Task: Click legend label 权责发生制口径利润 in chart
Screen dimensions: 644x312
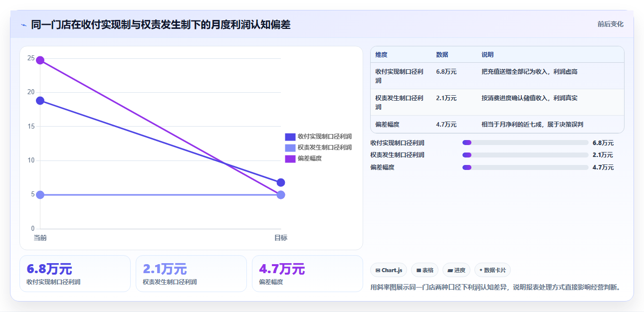Action: point(325,148)
